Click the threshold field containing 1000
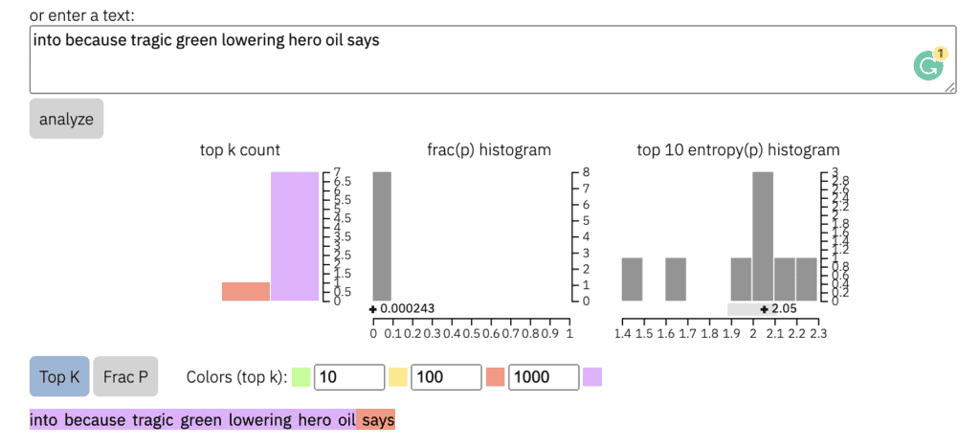 (544, 377)
